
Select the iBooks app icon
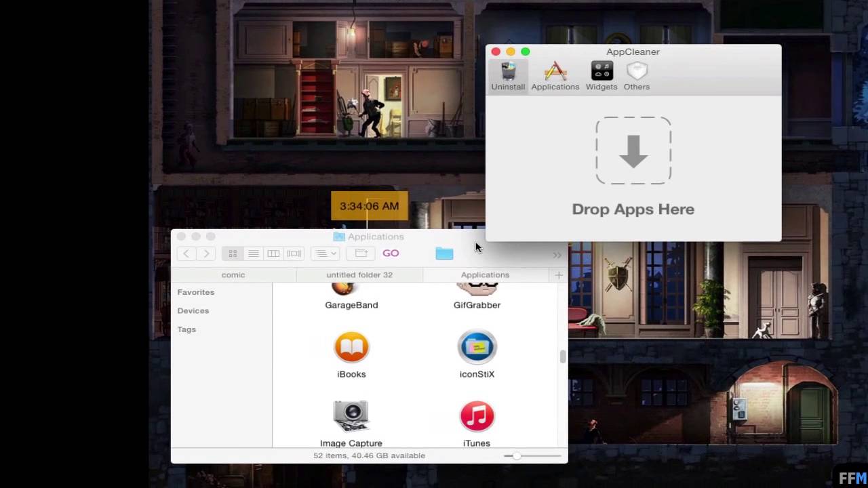(x=351, y=348)
